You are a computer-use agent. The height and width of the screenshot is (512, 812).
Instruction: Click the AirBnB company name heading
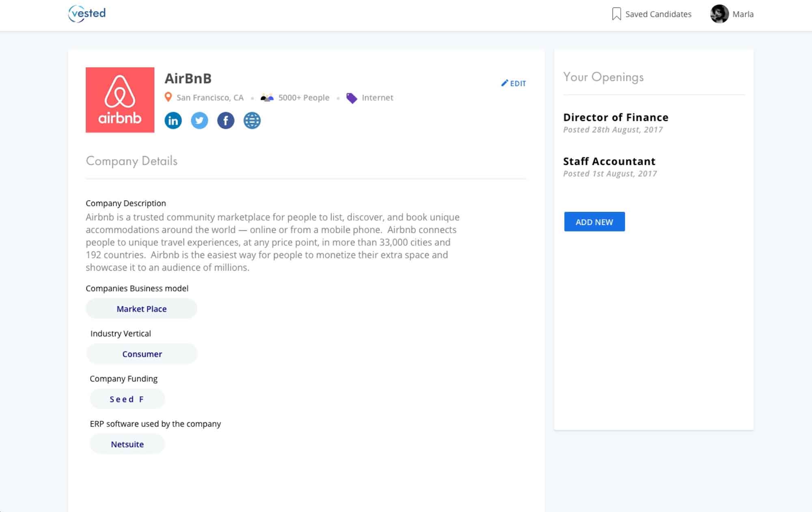(x=188, y=78)
